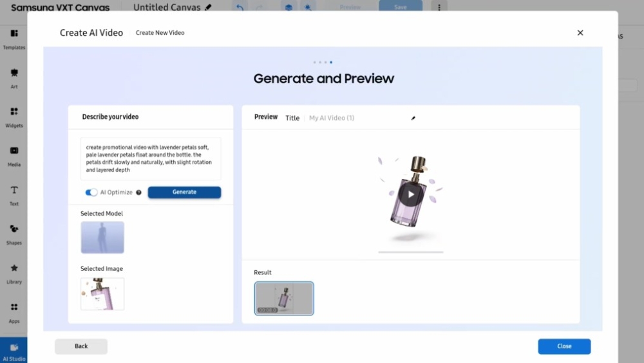
Task: Click the blue Close button
Action: pyautogui.click(x=564, y=346)
